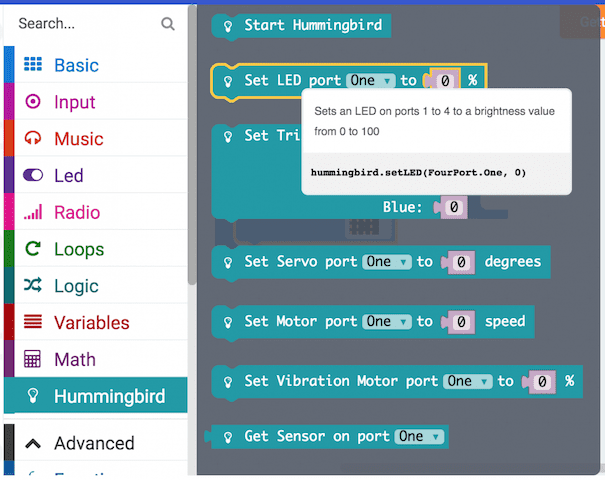Screen dimensions: 605x480
Task: Expand the Advanced section
Action: click(93, 443)
